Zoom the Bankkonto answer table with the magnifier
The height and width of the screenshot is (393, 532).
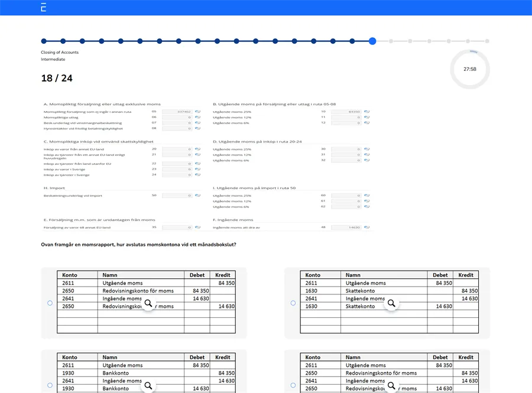(x=148, y=385)
